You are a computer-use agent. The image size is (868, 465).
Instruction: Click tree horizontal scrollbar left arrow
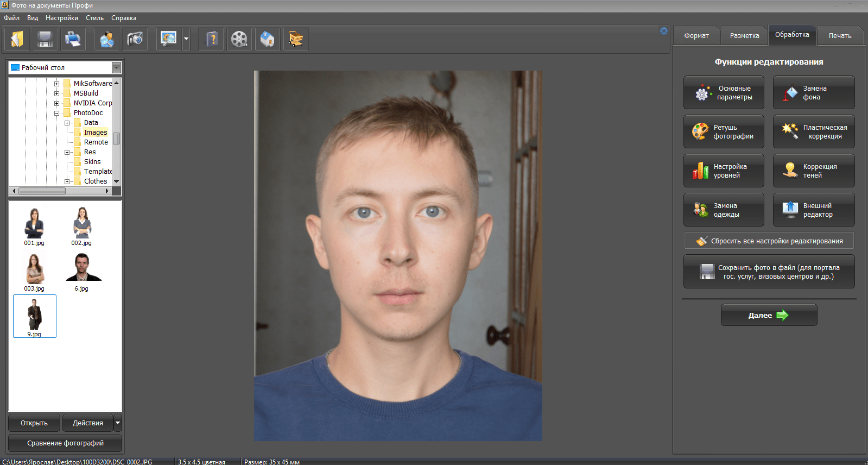pyautogui.click(x=14, y=191)
